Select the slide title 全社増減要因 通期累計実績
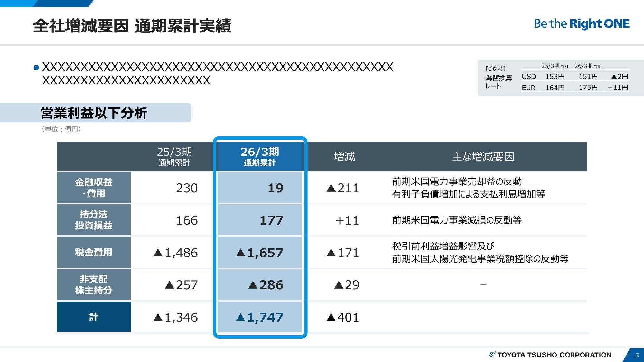Screen dimensions: 644x362 point(132,26)
